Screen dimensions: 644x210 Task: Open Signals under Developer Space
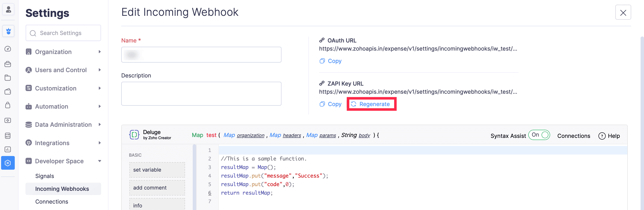(x=44, y=176)
